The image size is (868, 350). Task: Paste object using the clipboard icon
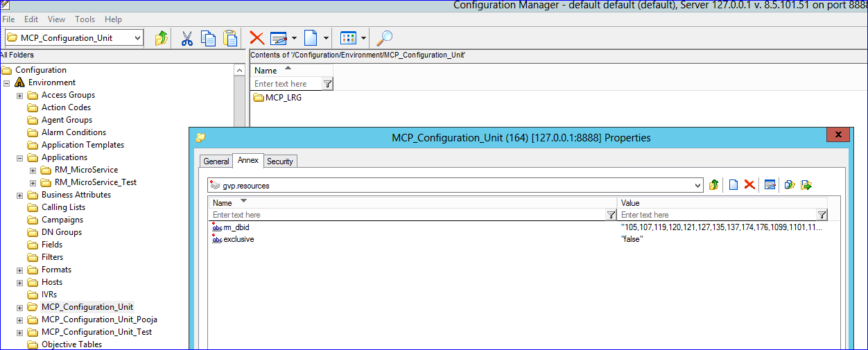(230, 38)
